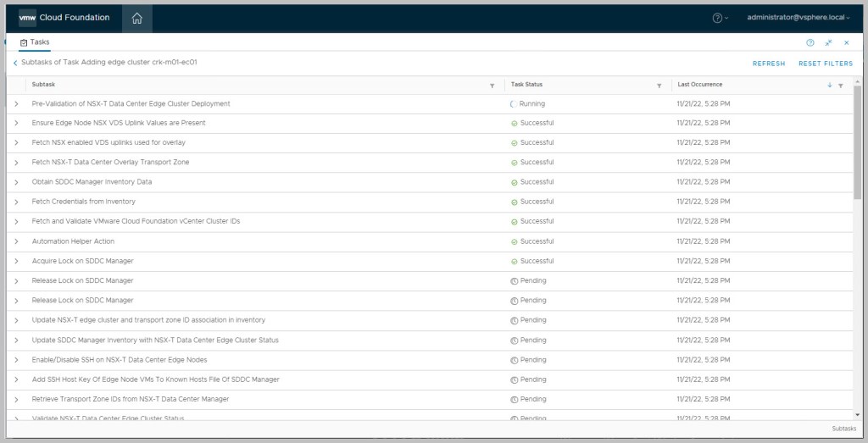The image size is (868, 443).
Task: Select 'Fetch NSX-T Data Center Overlay Transport Zone'
Action: click(x=111, y=162)
